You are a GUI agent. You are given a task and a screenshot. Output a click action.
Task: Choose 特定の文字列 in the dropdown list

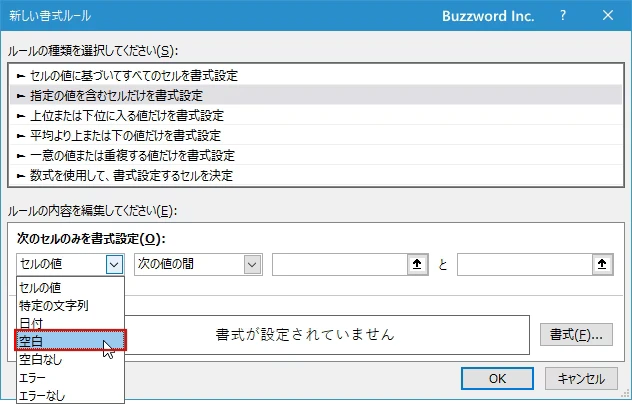(70, 306)
